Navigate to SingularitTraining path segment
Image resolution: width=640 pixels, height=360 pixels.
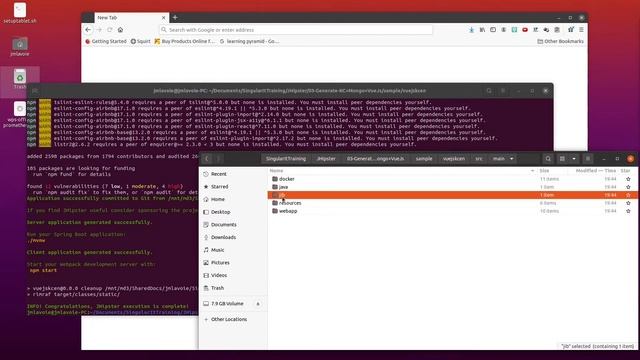click(x=286, y=159)
